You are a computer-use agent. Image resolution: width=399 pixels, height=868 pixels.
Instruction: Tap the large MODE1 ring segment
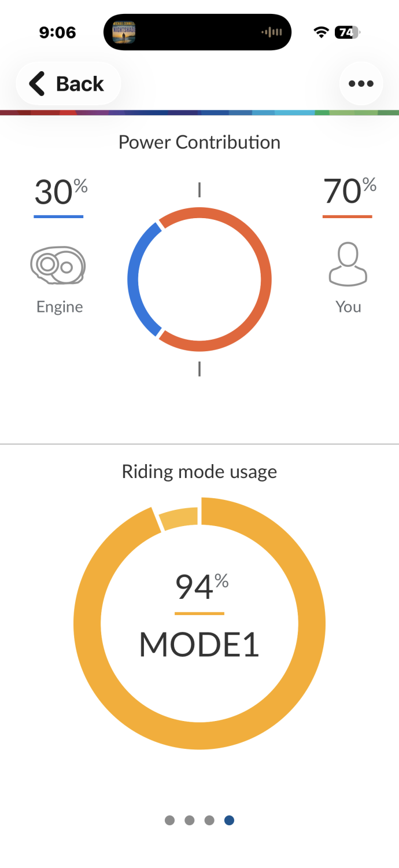(311, 624)
